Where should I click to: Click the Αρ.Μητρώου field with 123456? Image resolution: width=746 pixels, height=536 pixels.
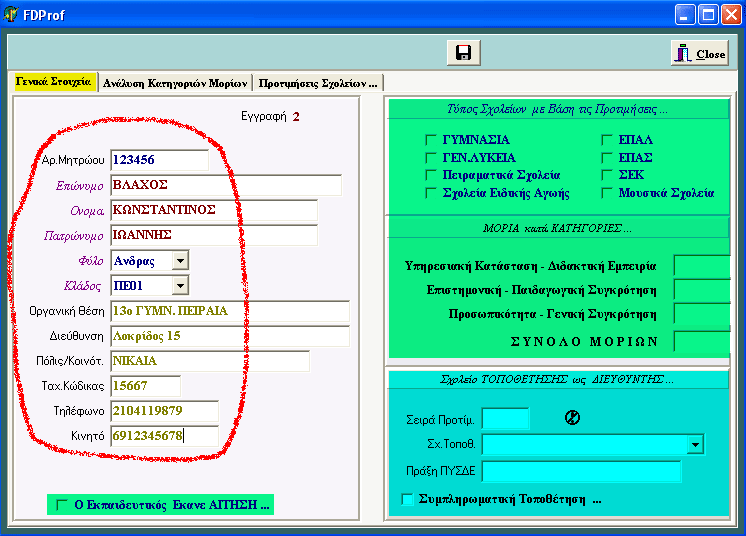pyautogui.click(x=159, y=160)
